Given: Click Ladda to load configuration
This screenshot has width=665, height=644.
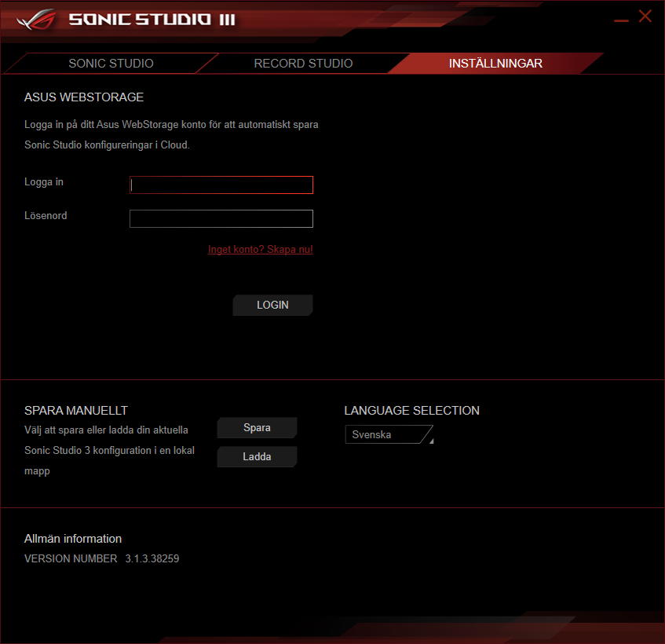Looking at the screenshot, I should [257, 457].
